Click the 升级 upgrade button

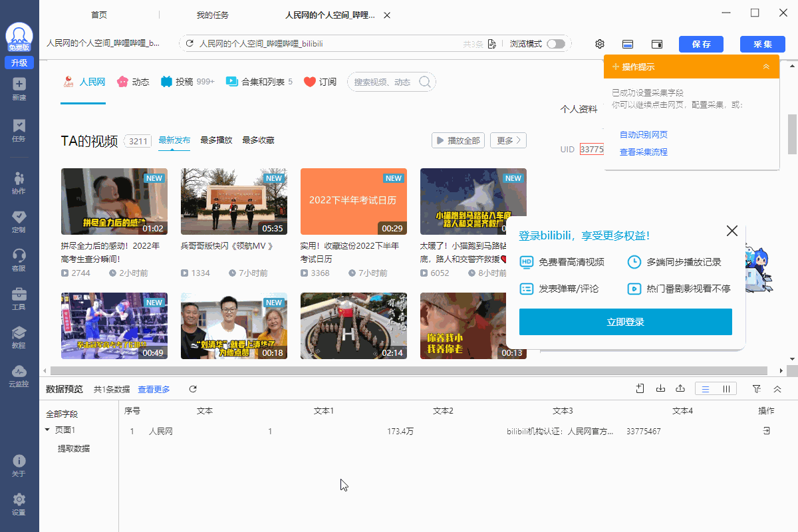coord(19,63)
